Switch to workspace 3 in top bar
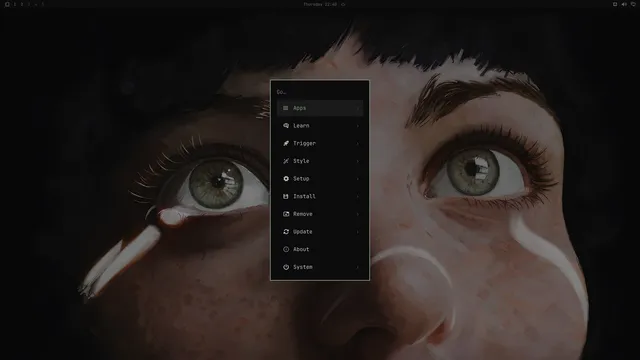Screen dimensions: 640x360 29,4
